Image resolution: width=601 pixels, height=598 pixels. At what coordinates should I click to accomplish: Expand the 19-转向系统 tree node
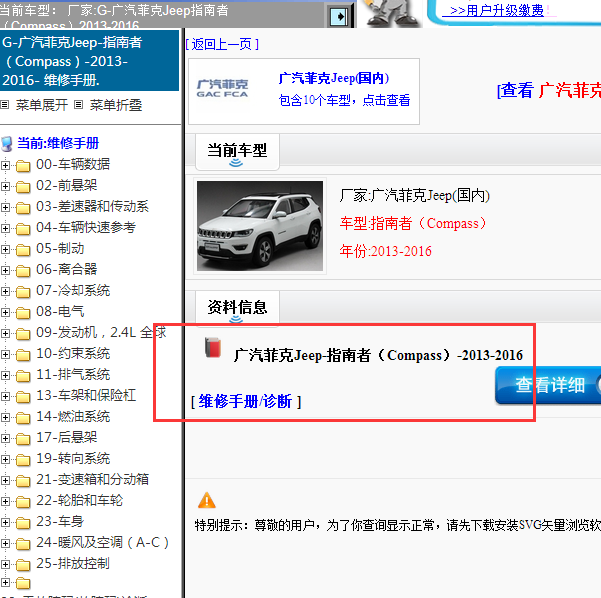click(x=5, y=460)
